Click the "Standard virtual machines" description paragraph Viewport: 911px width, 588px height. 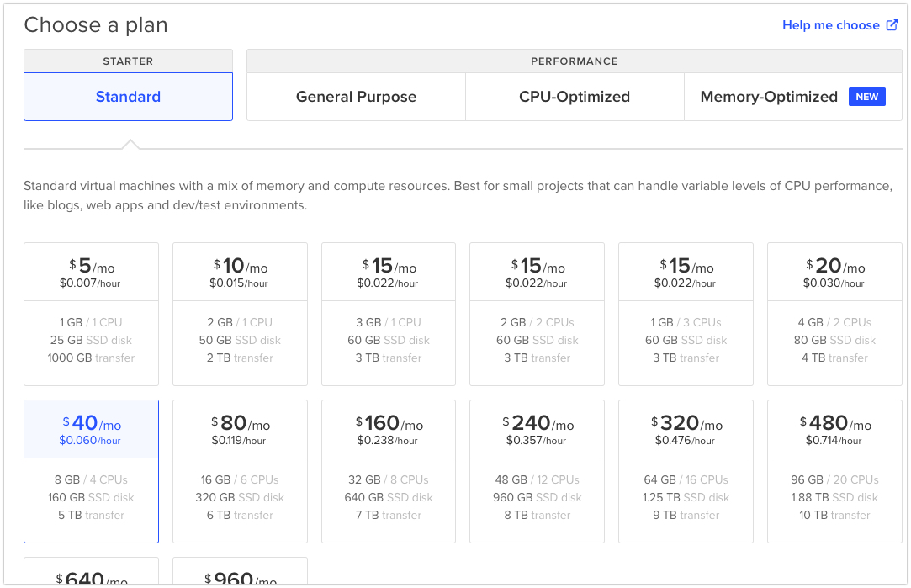[458, 195]
